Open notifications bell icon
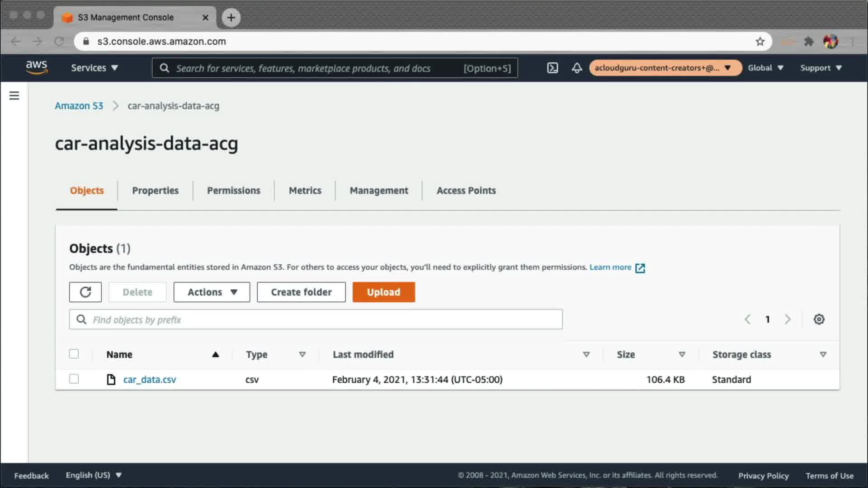The height and width of the screenshot is (488, 868). pyautogui.click(x=576, y=68)
